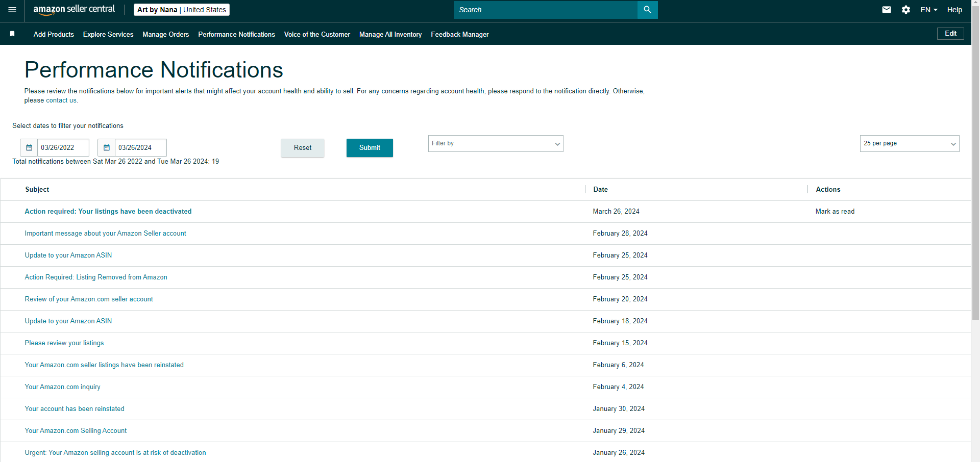Viewport: 980px width, 462px height.
Task: Click the date 'March 26, 2024'
Action: click(x=616, y=212)
